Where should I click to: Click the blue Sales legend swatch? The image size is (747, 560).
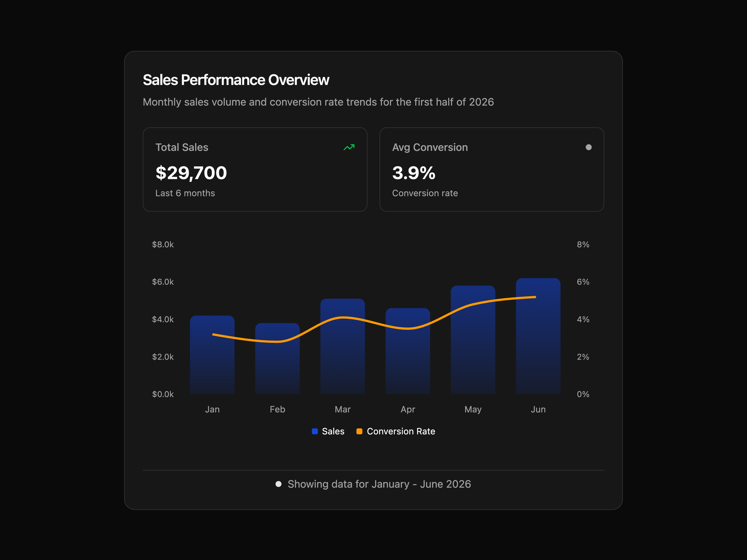(x=315, y=431)
